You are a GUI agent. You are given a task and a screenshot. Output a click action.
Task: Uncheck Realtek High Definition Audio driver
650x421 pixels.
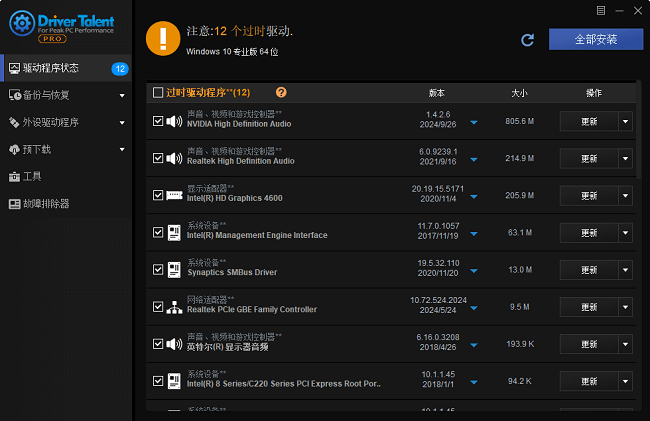click(158, 158)
